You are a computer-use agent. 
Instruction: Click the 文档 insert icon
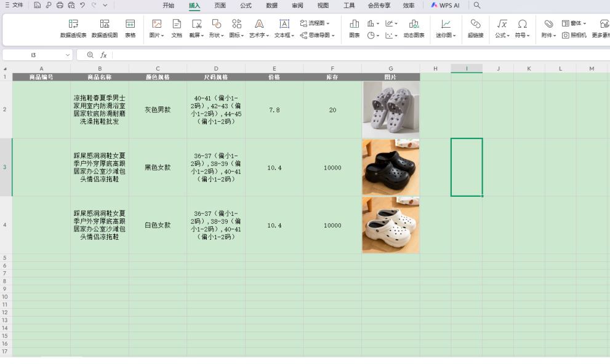click(177, 29)
